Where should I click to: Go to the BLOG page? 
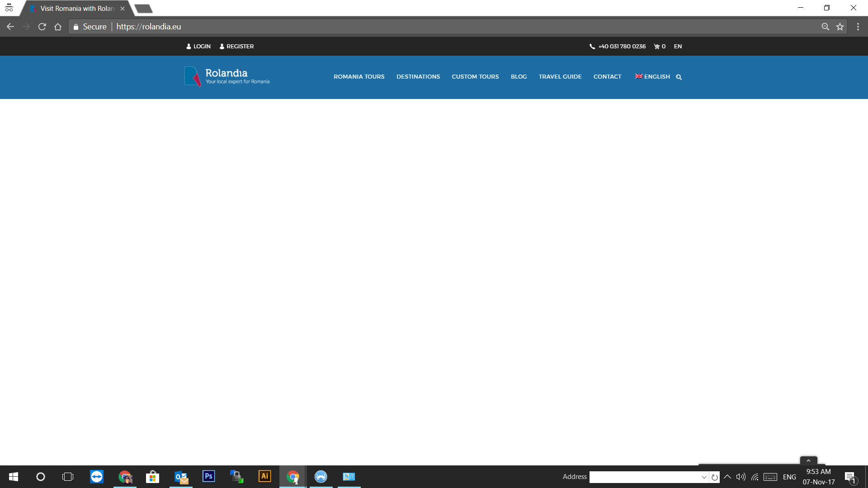(519, 77)
